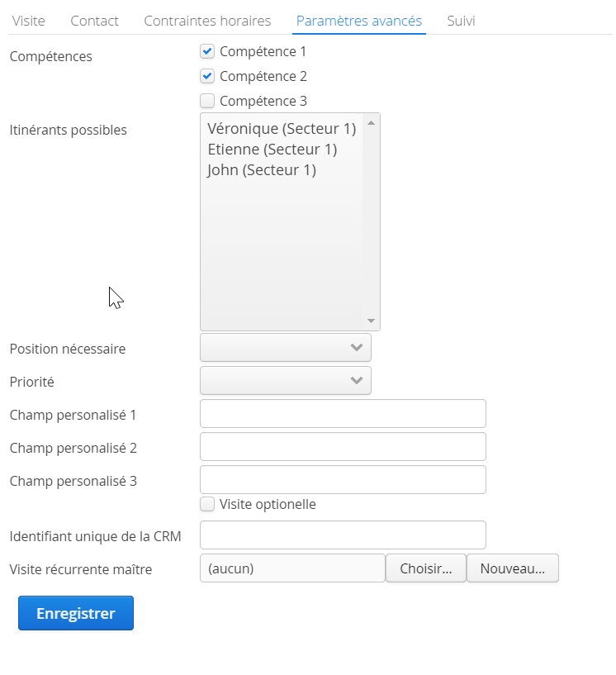Viewport: 616px width, 675px height.
Task: Go to Contraintes horaires tab
Action: tap(207, 21)
